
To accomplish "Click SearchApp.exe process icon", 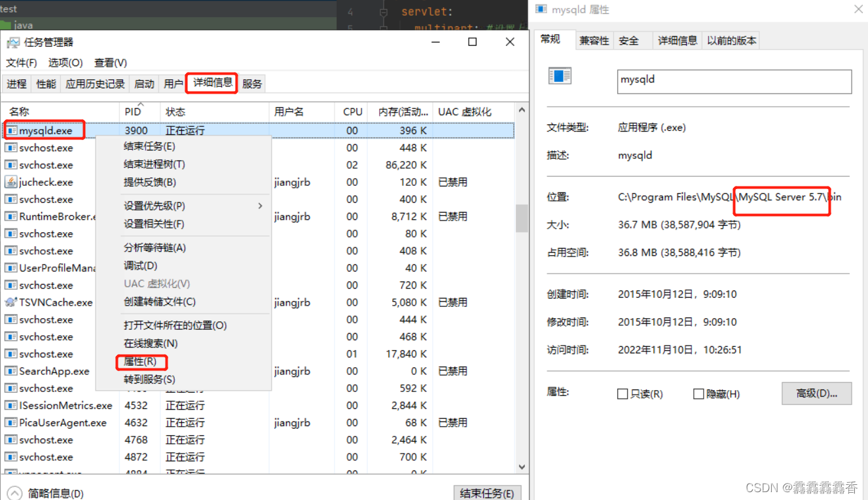I will pos(11,370).
